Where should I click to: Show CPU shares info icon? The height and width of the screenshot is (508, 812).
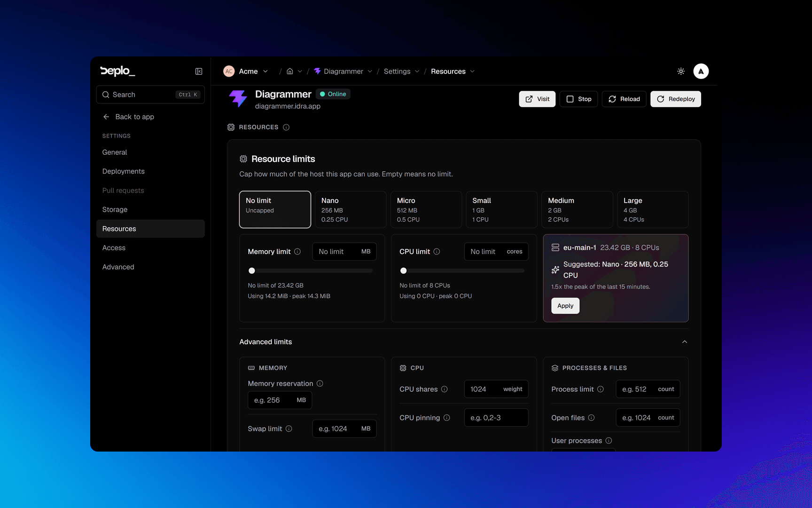tap(445, 389)
